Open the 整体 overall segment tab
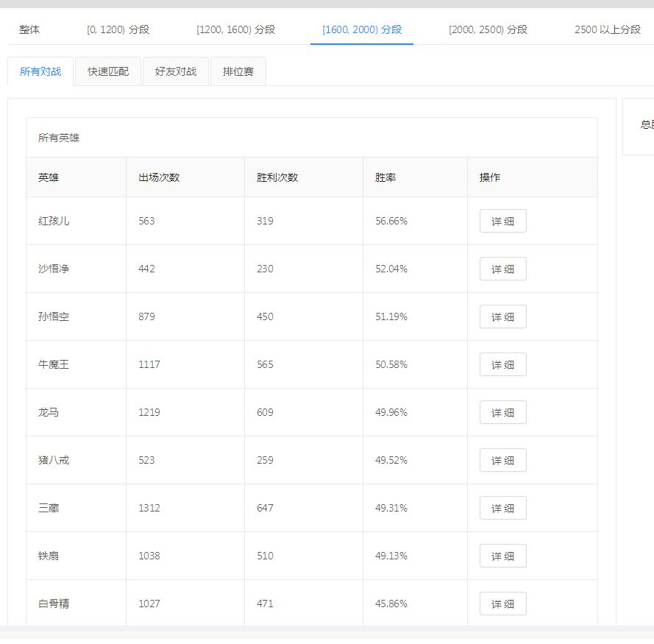This screenshot has width=654, height=644. [x=29, y=30]
